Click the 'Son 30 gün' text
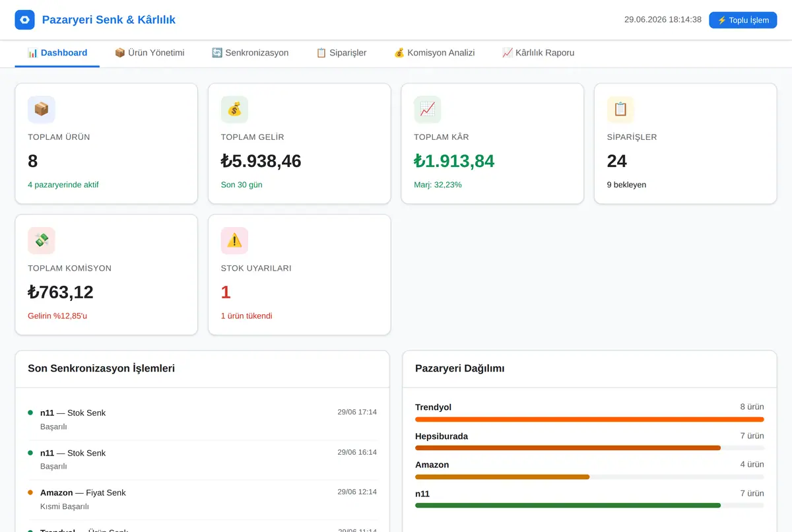The width and height of the screenshot is (792, 532). click(x=242, y=185)
